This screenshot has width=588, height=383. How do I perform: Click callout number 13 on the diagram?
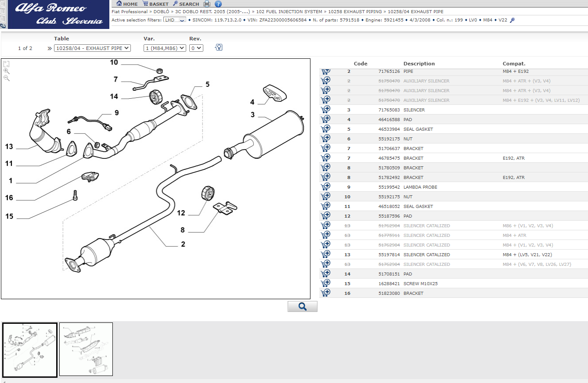tap(9, 147)
